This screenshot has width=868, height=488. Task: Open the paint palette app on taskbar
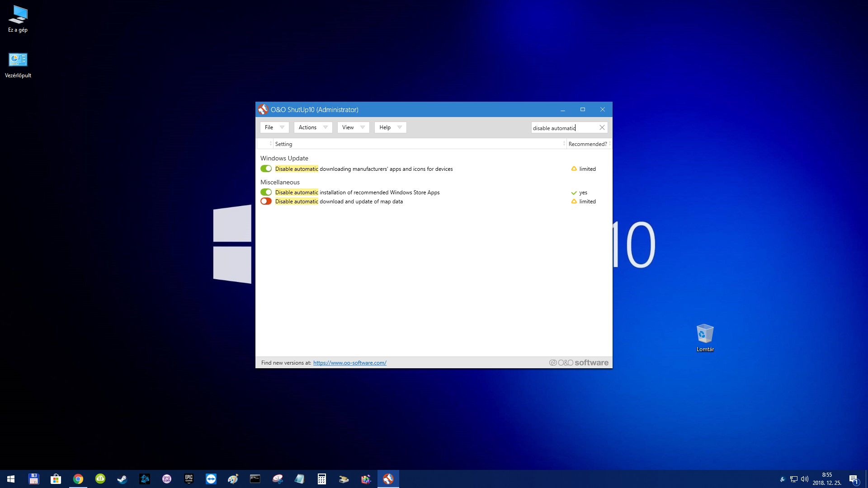tap(233, 479)
